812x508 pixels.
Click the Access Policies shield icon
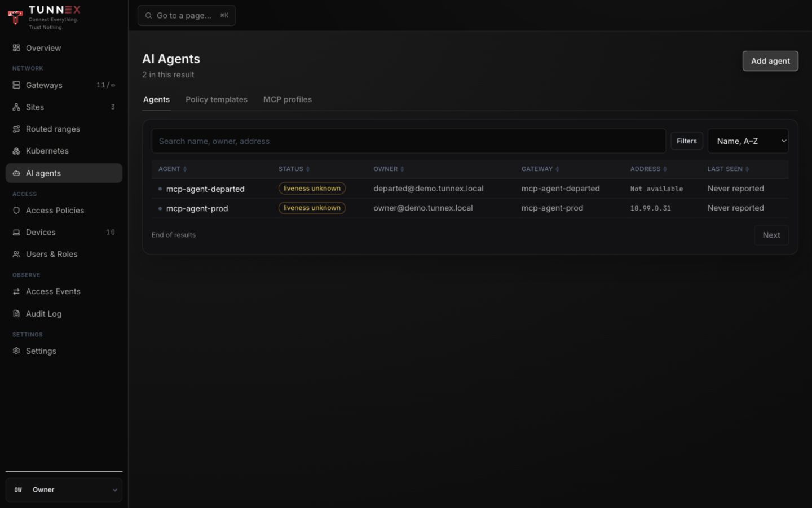tap(16, 211)
